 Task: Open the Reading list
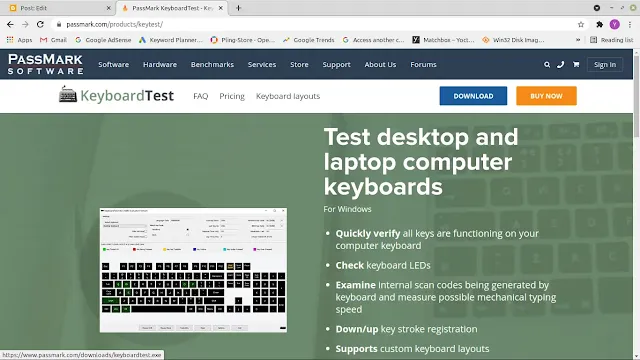coord(611,40)
